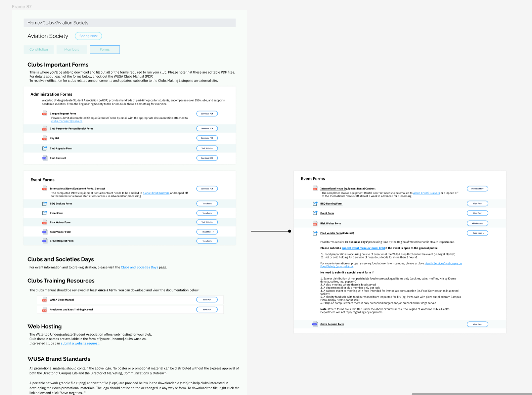The width and height of the screenshot is (532, 395).
Task: Click the underlined Risk Waiver Form title link
Action: [330, 223]
